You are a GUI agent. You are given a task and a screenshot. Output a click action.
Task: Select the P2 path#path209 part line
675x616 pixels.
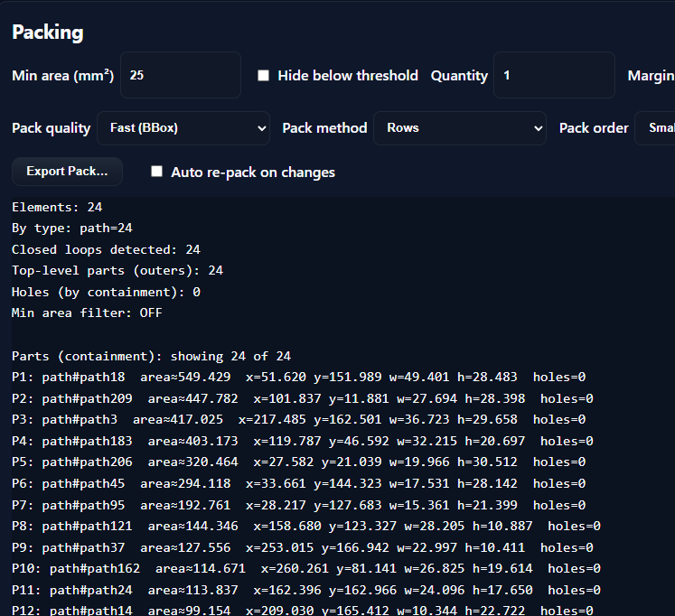pyautogui.click(x=302, y=398)
